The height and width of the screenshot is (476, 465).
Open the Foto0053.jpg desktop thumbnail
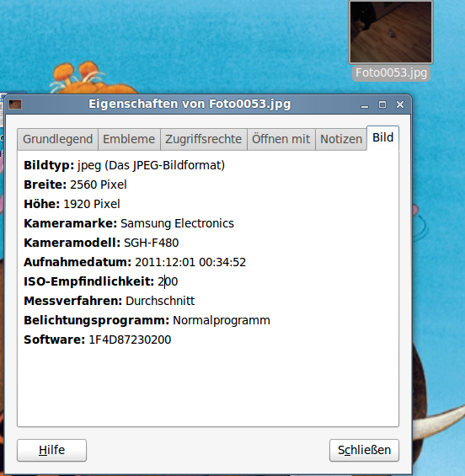point(391,32)
